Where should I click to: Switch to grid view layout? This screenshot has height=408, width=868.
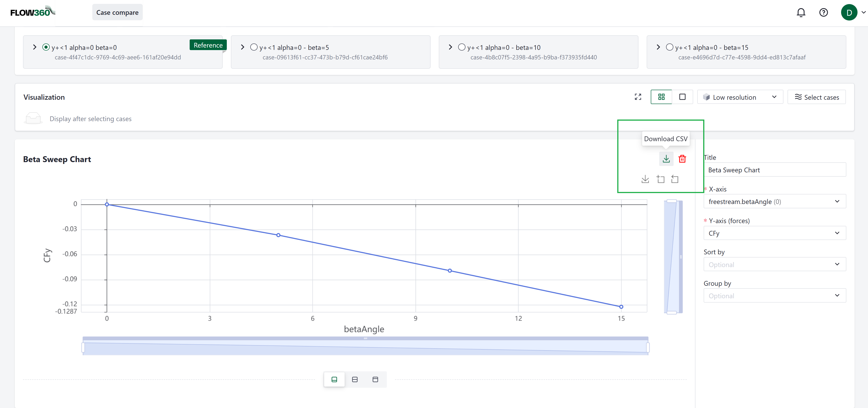[x=661, y=97]
